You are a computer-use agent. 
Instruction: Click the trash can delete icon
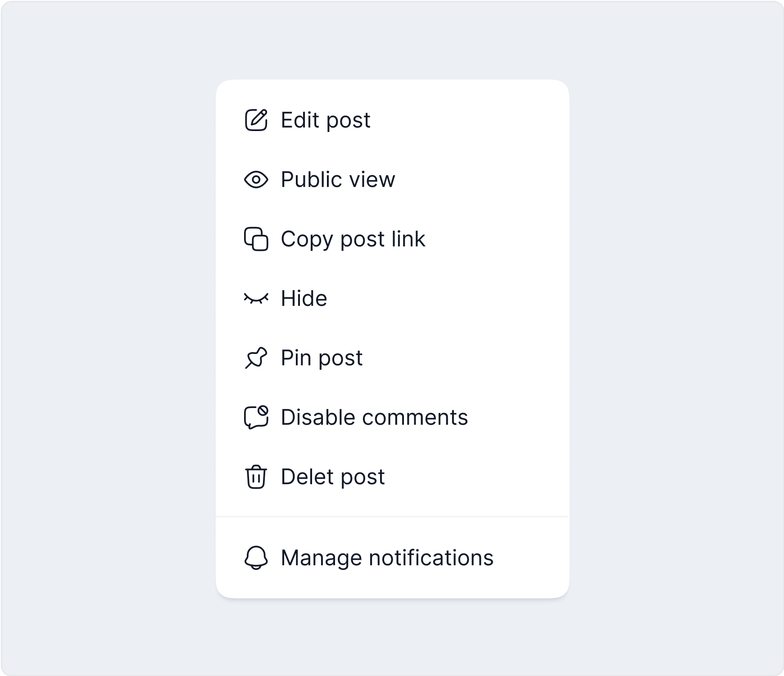(256, 476)
